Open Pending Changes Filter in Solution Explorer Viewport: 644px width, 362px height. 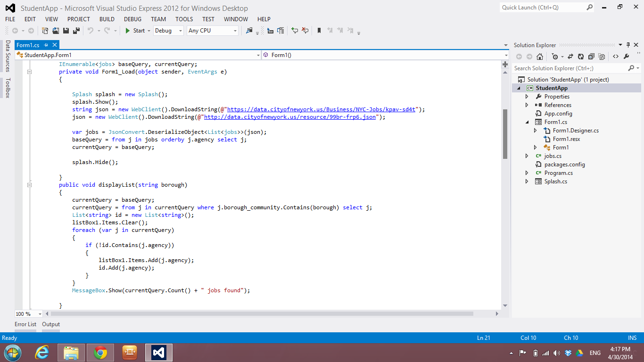555,57
